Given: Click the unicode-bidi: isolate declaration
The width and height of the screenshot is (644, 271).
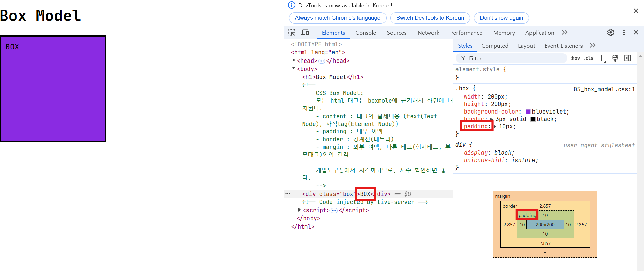Looking at the screenshot, I should 501,160.
